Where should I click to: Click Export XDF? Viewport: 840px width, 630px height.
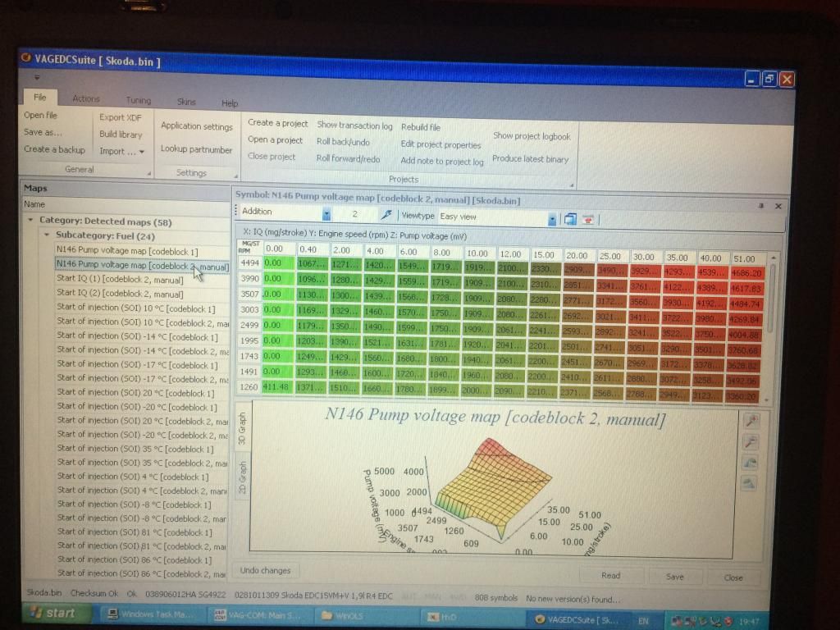coord(121,117)
